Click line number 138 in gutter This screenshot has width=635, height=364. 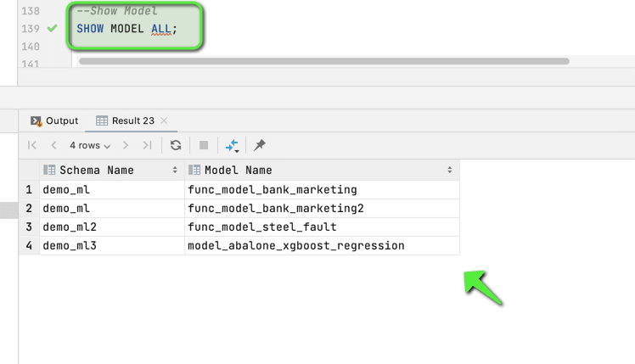31,11
